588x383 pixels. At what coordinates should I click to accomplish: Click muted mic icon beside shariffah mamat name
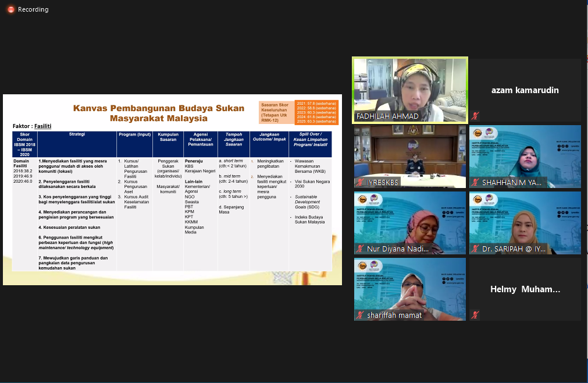coord(361,315)
